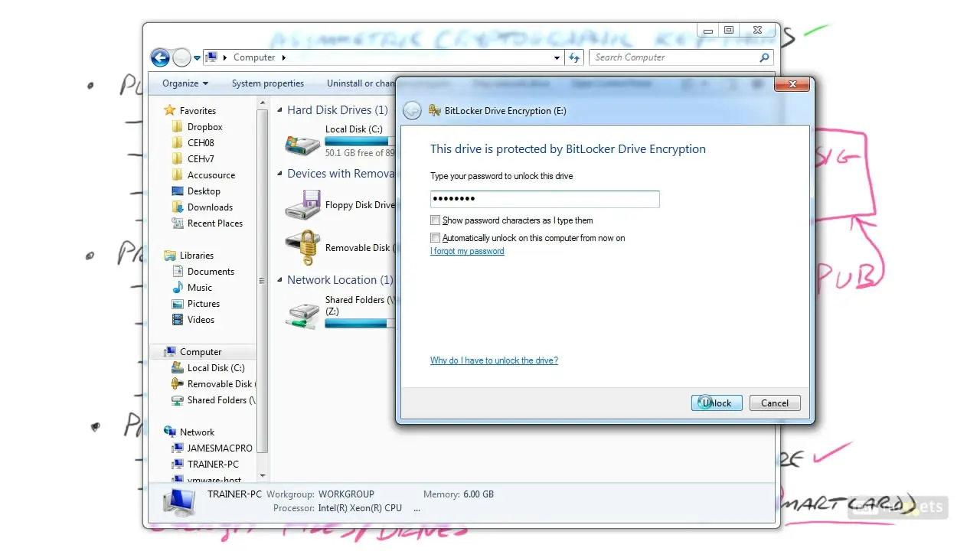Open CEH08 folder in Favorites
Image resolution: width=980 pixels, height=551 pixels.
(201, 143)
